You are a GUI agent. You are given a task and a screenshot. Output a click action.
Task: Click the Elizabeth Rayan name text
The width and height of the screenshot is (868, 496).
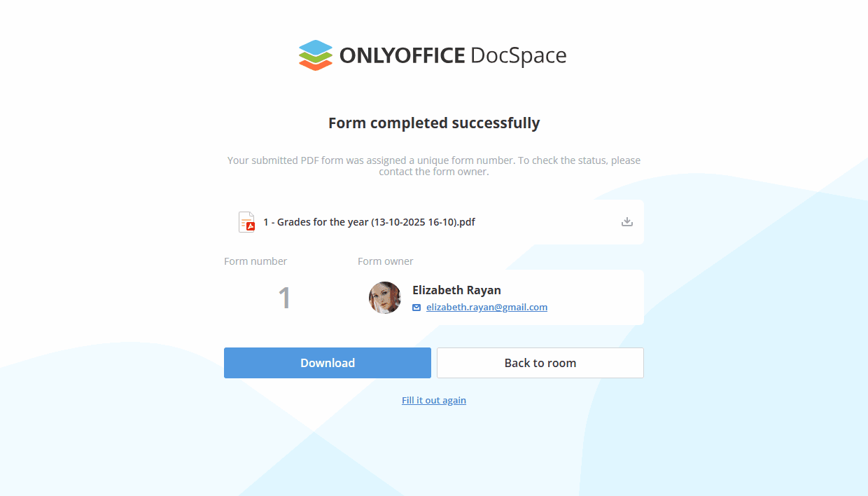pyautogui.click(x=456, y=290)
